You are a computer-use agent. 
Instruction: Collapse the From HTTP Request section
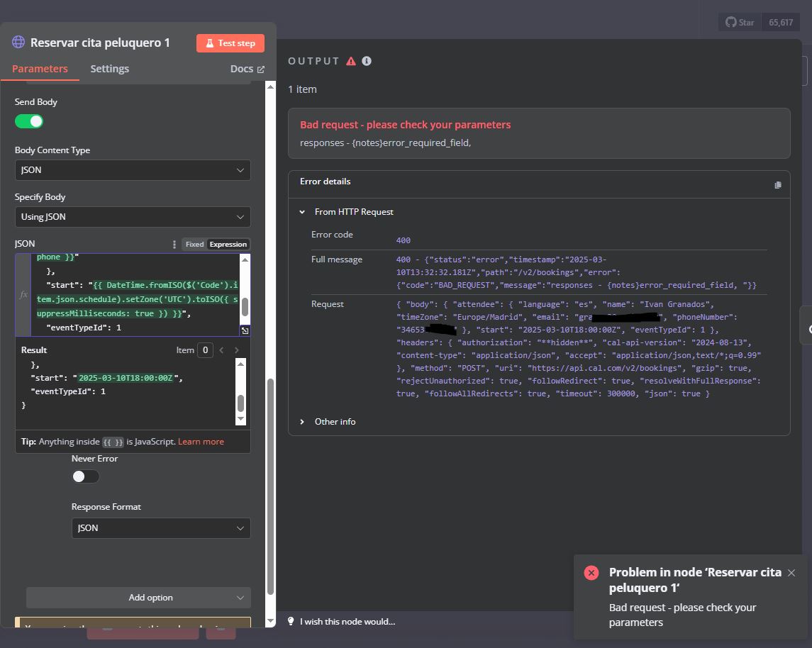coord(302,212)
